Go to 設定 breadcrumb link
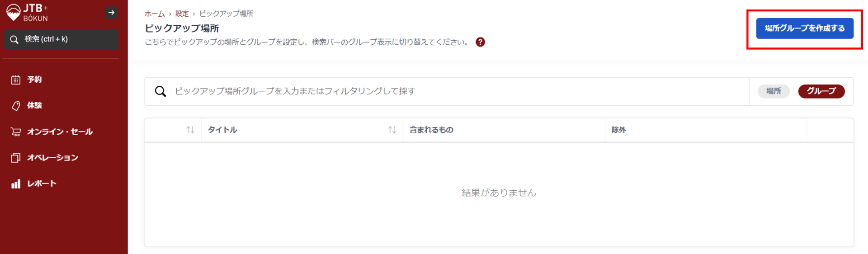 pos(182,14)
